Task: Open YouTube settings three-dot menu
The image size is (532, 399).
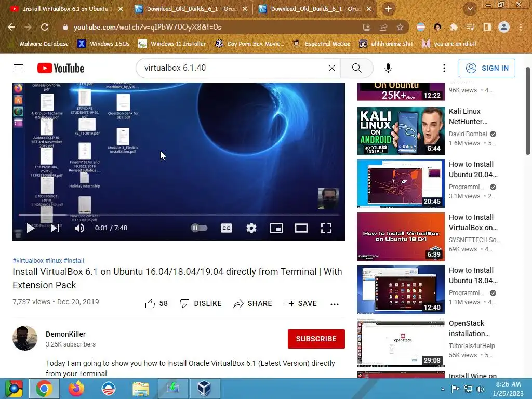Action: (x=444, y=68)
